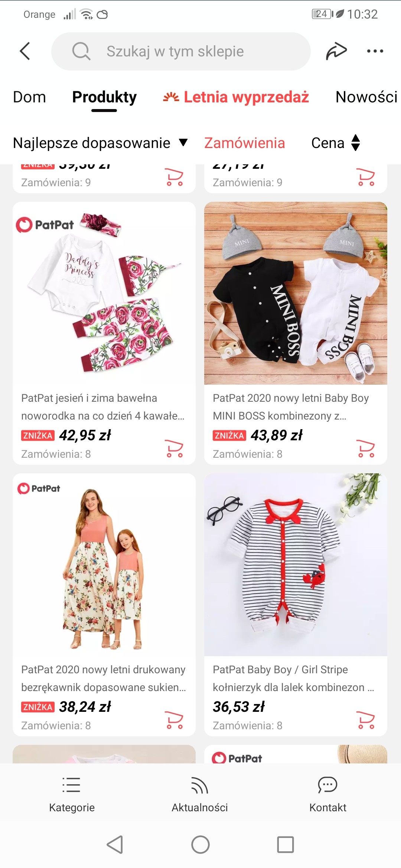This screenshot has width=401, height=868.
Task: Add MINI BOSS romper to cart
Action: [x=366, y=448]
